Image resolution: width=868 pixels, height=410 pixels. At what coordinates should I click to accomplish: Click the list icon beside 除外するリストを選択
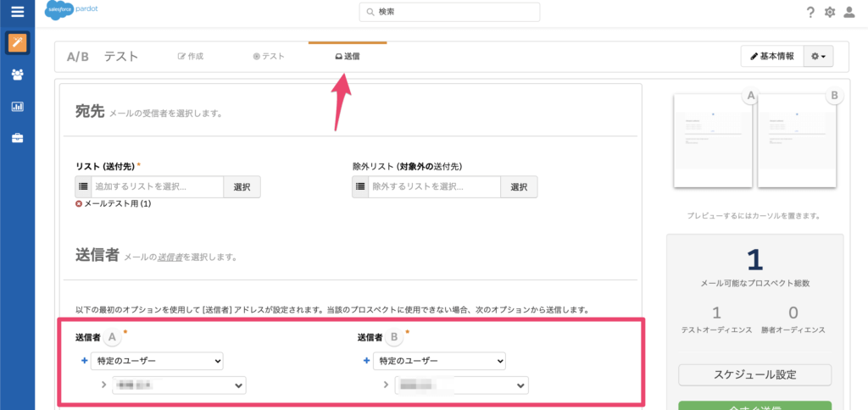[x=359, y=187]
